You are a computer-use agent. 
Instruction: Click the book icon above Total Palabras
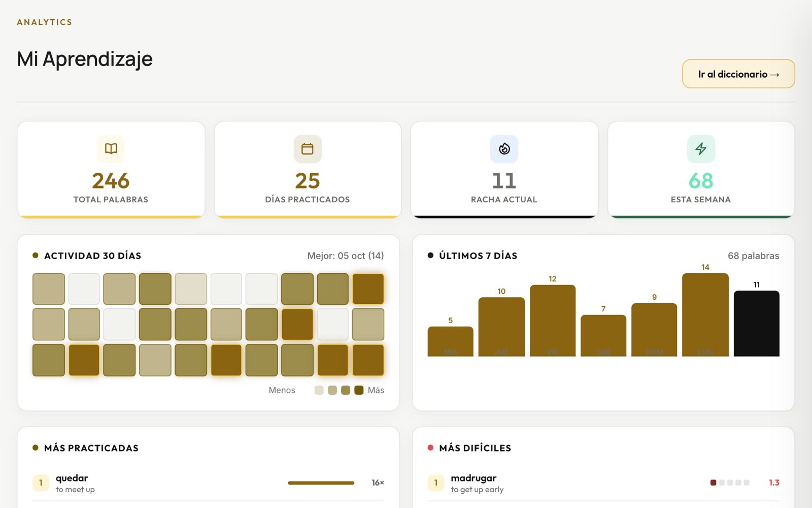(111, 149)
